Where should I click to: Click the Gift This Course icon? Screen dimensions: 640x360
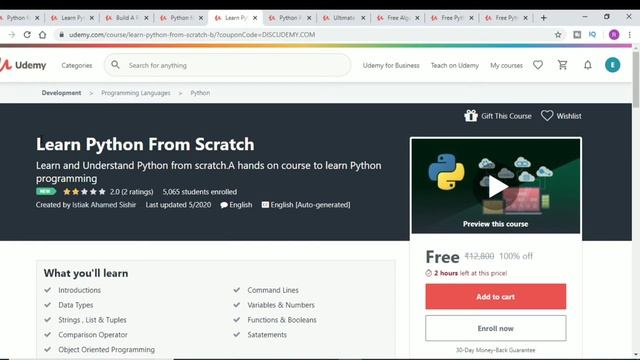point(471,116)
